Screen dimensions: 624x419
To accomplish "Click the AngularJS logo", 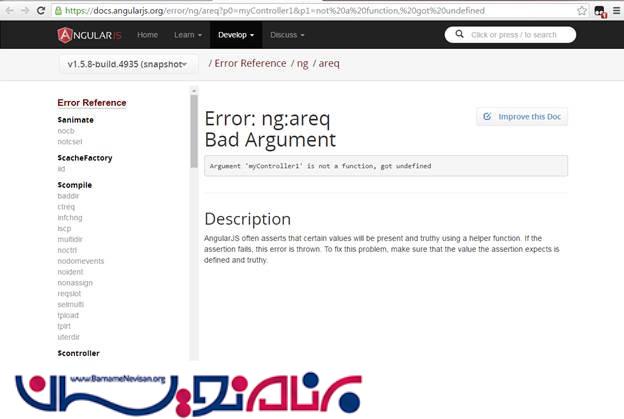I will click(x=90, y=35).
